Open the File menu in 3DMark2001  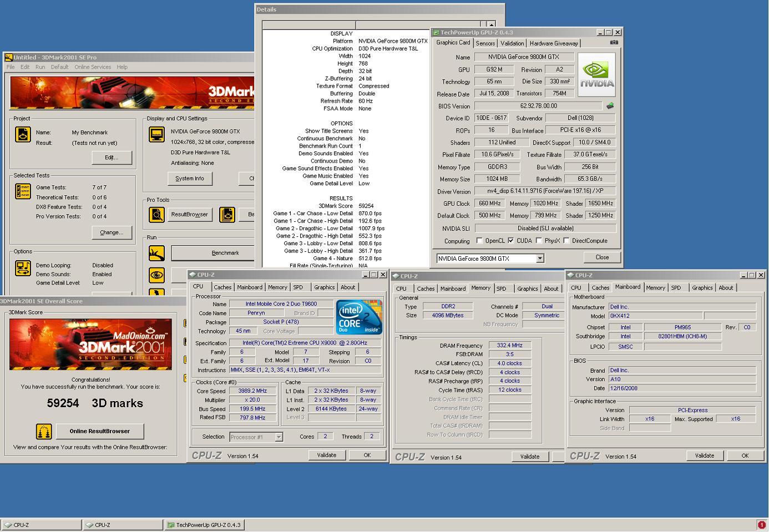[11, 67]
